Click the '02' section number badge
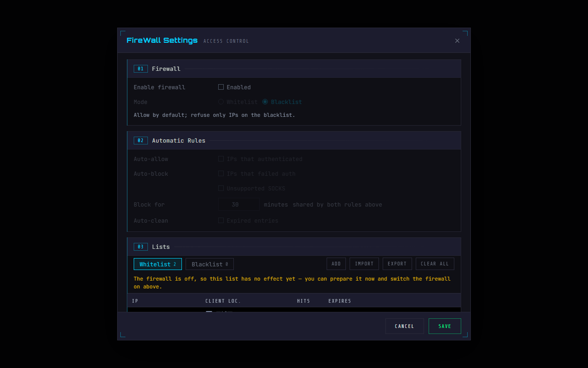 pos(141,140)
